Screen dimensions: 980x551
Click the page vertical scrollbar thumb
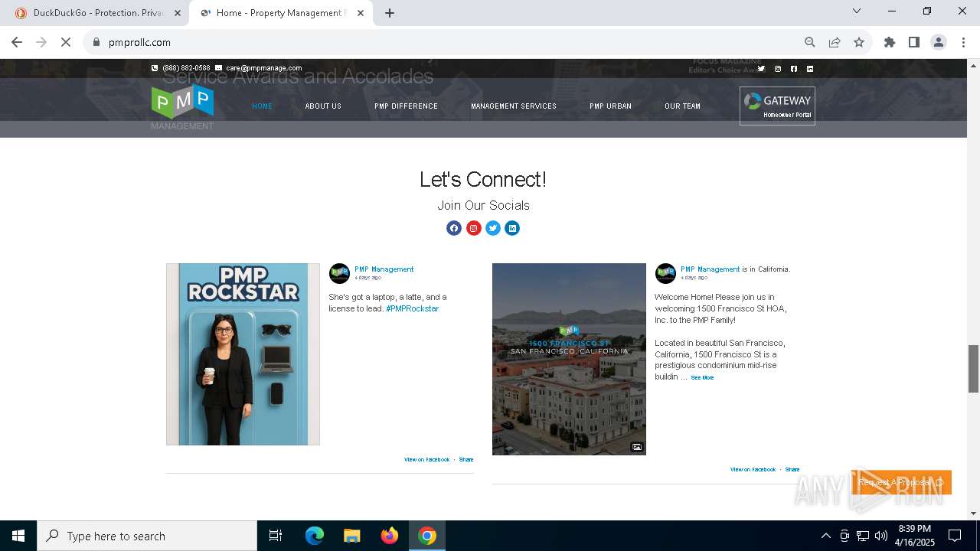pos(973,369)
